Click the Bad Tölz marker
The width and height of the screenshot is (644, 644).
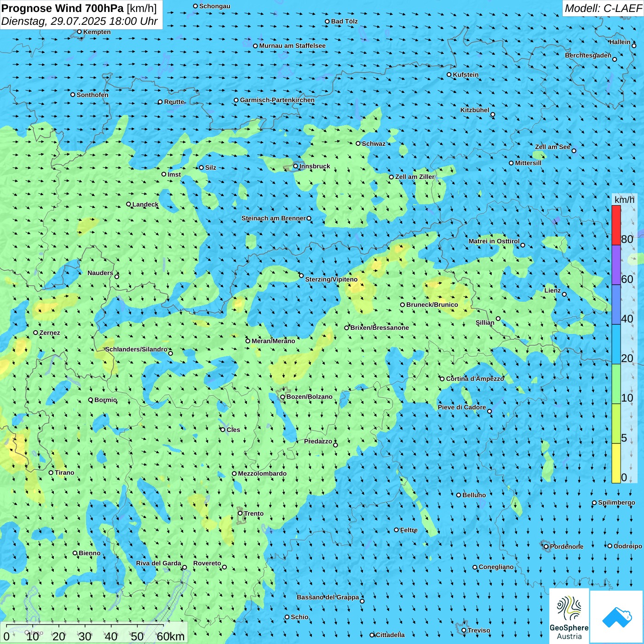(x=327, y=21)
